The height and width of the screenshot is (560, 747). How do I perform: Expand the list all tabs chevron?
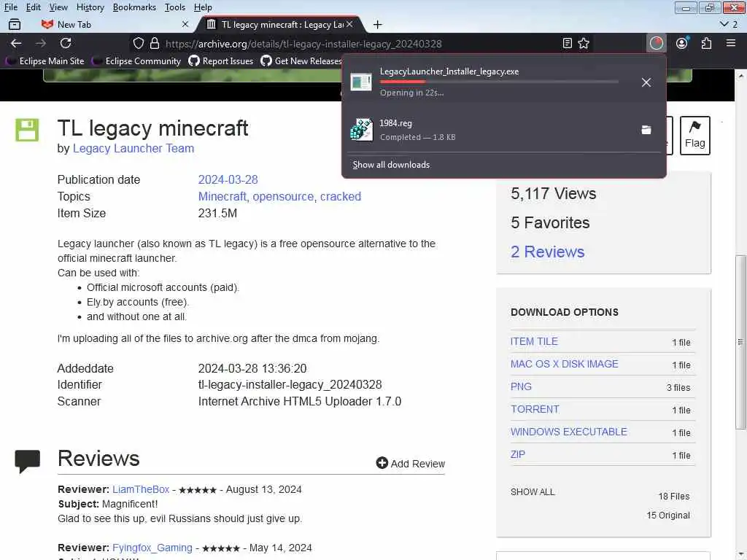[724, 24]
